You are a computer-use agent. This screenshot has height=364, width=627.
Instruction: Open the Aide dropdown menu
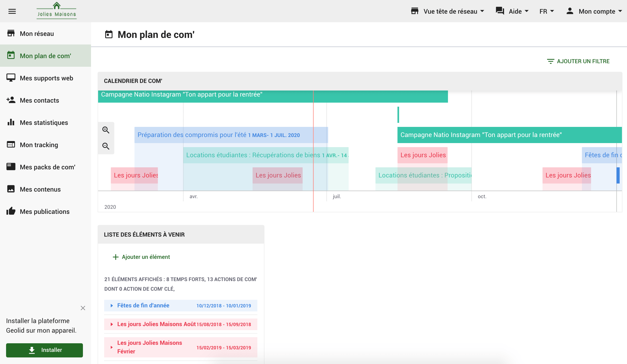pos(512,11)
